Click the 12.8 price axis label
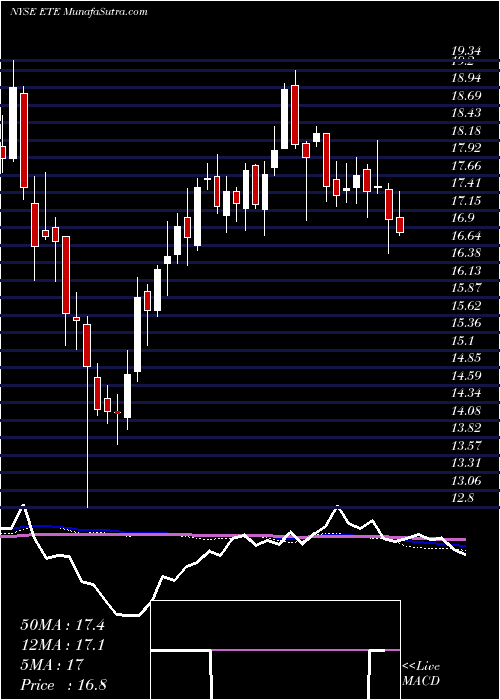This screenshot has width=500, height=700. (x=462, y=499)
